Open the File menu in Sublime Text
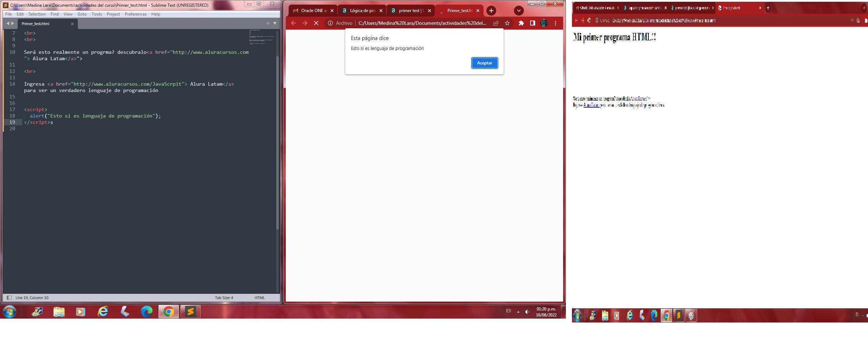The height and width of the screenshot is (354, 868). [8, 14]
